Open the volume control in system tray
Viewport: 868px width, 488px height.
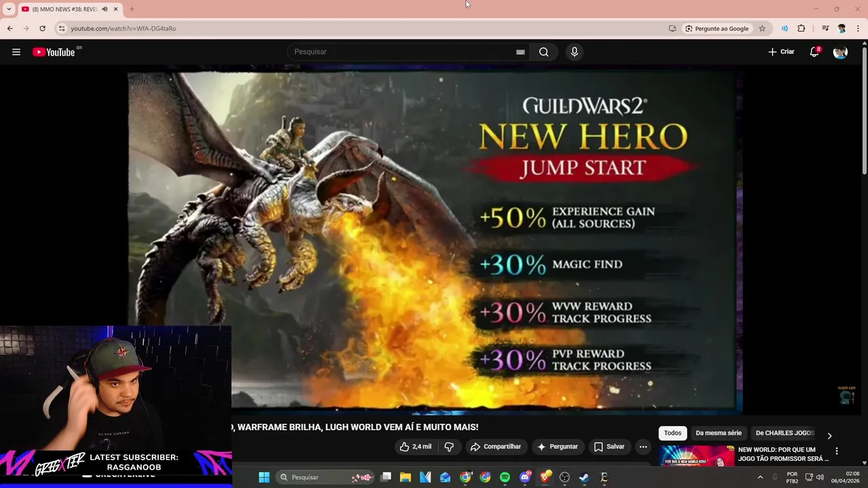[820, 477]
